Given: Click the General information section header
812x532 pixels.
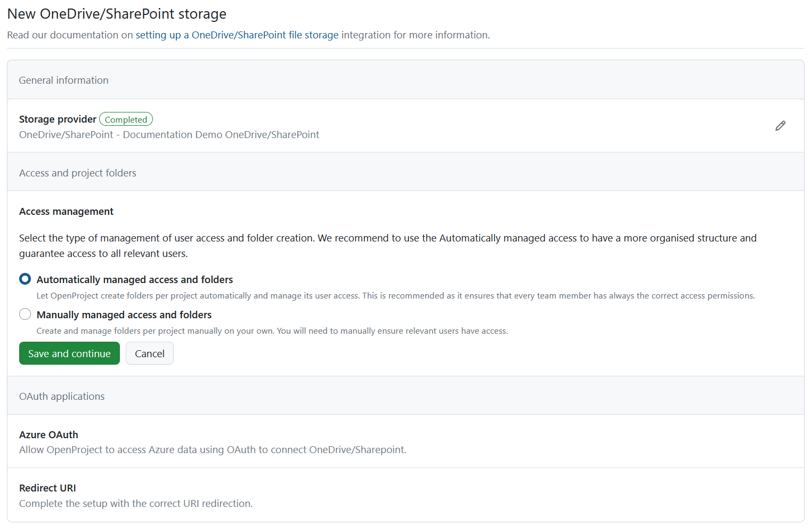Looking at the screenshot, I should point(63,79).
